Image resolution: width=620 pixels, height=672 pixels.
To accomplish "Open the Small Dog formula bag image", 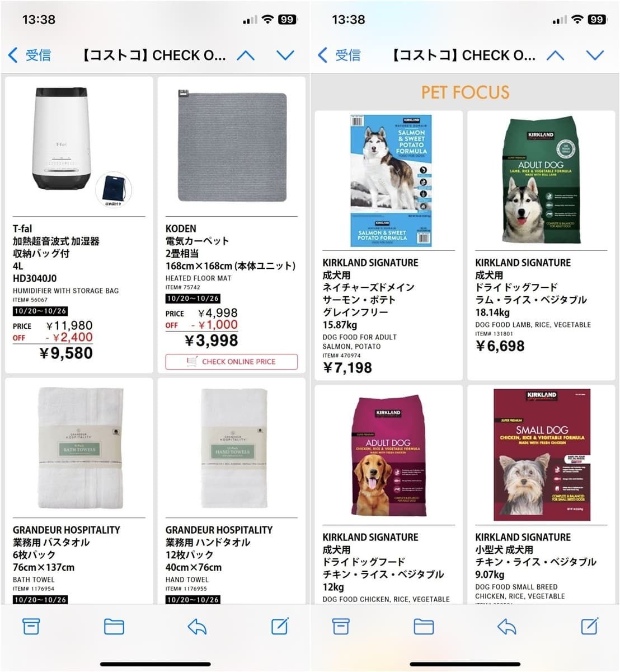I will point(542,455).
